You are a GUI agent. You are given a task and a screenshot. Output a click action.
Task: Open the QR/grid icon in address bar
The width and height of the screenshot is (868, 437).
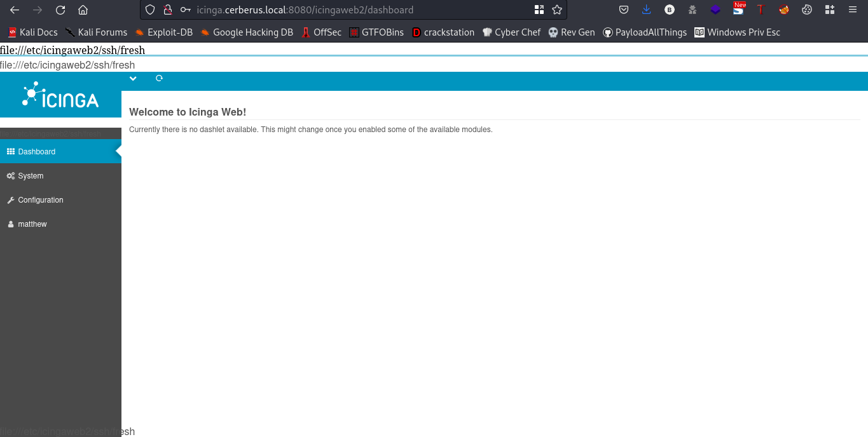539,10
